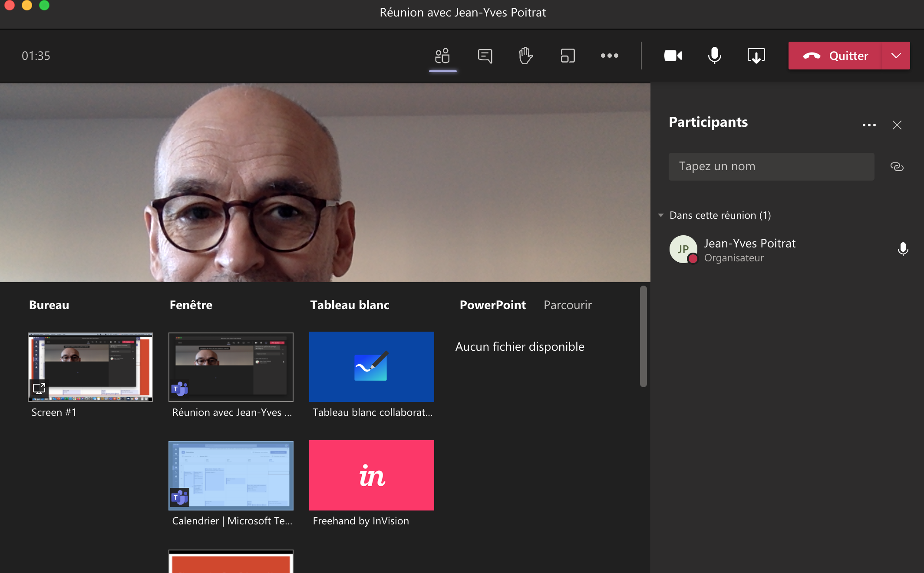The image size is (924, 573).
Task: Click the share tray scrollbar
Action: pos(643,336)
